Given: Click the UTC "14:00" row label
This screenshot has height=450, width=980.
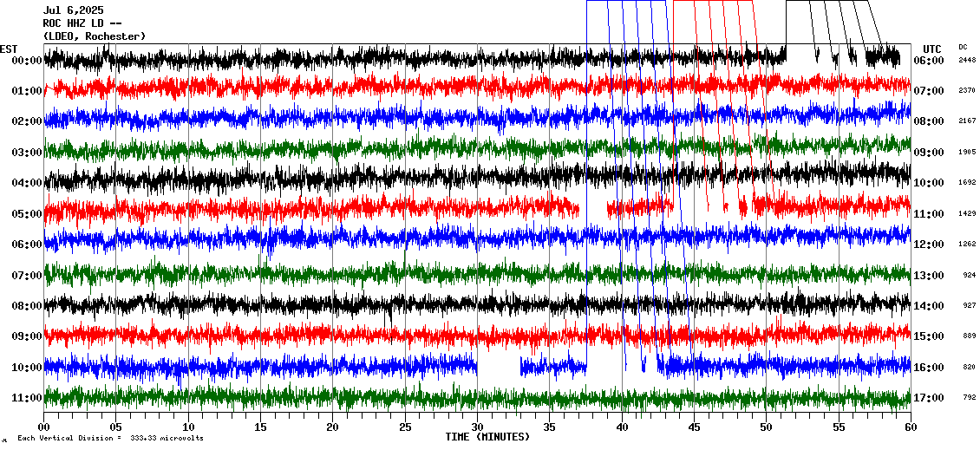Looking at the screenshot, I should tap(929, 306).
